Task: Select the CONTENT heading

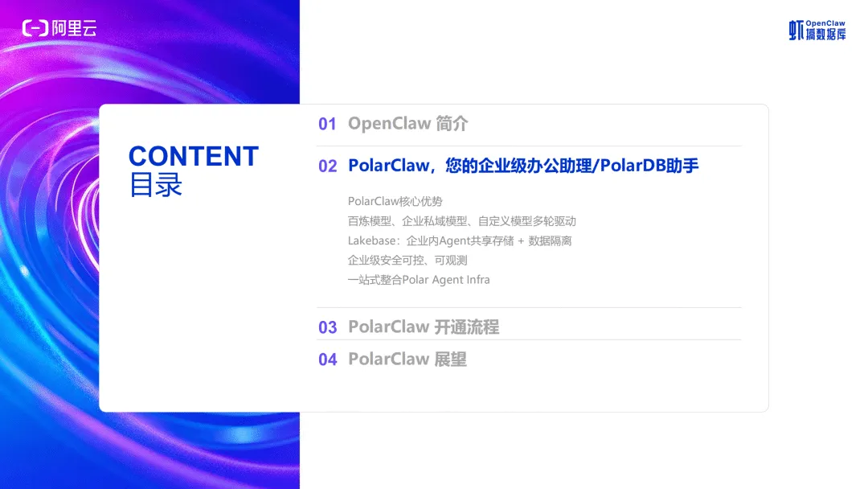Action: click(194, 156)
